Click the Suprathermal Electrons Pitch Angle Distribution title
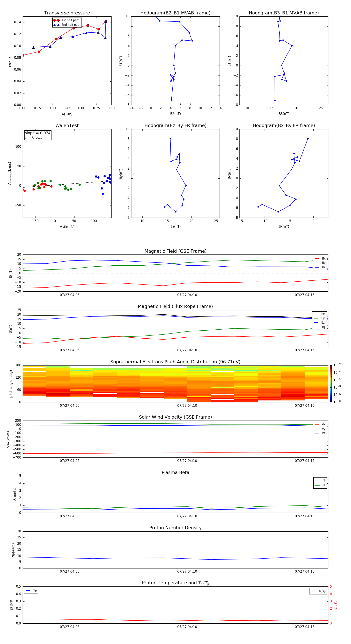The image size is (351, 644). pos(175,362)
